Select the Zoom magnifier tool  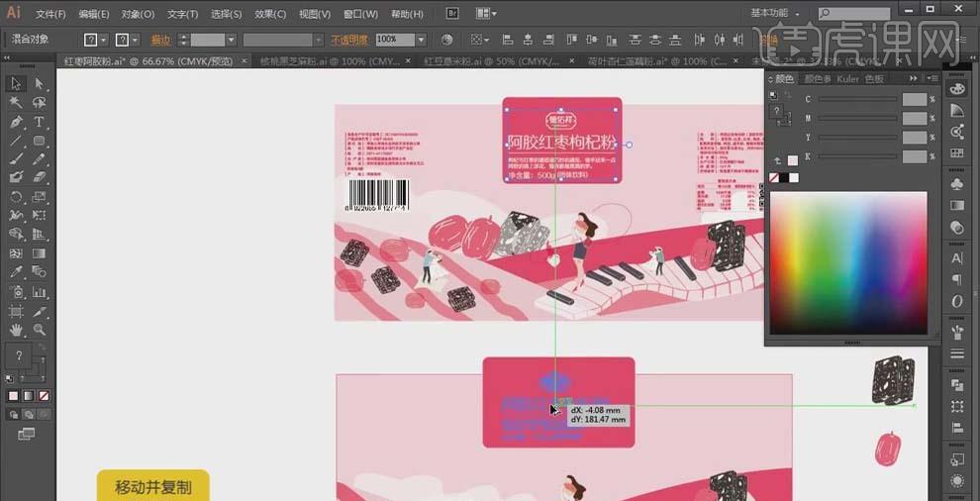(39, 329)
